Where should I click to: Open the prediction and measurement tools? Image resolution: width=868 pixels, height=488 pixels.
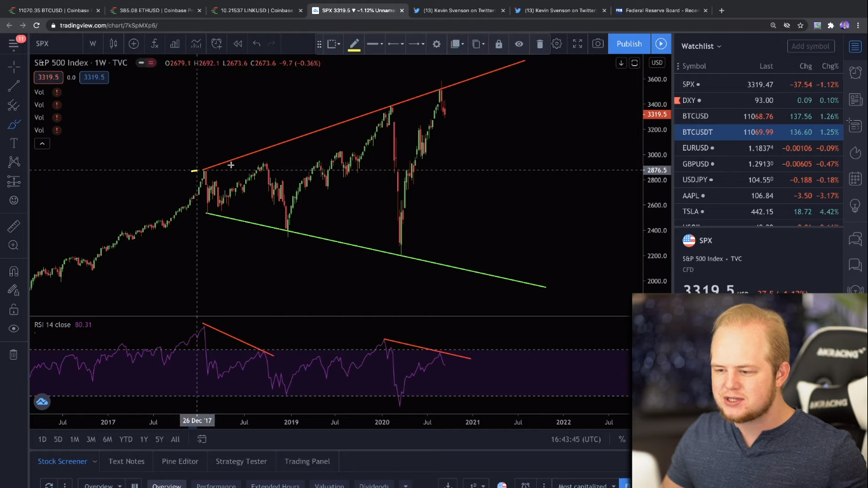[13, 181]
